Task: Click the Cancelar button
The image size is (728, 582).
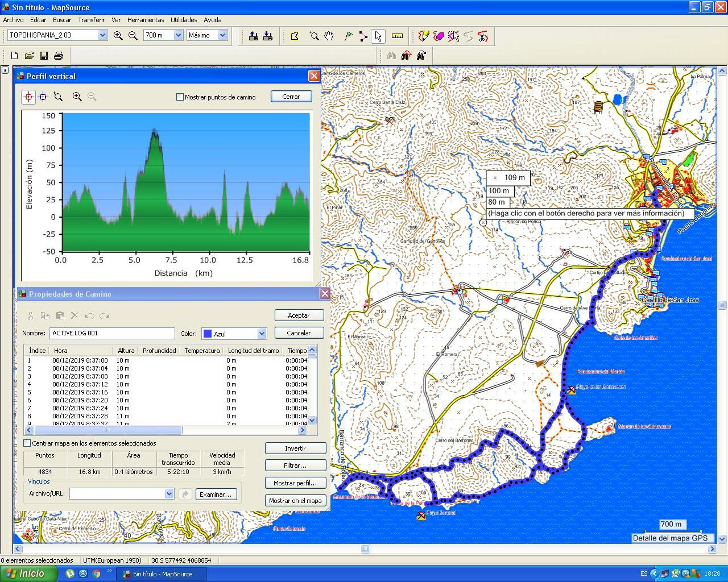Action: 299,333
